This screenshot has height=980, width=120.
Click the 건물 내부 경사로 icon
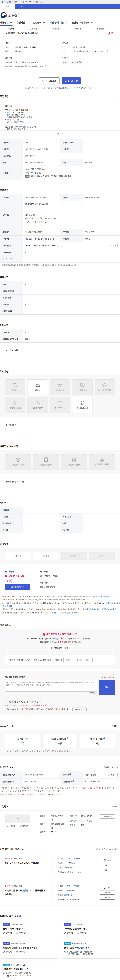(102, 462)
